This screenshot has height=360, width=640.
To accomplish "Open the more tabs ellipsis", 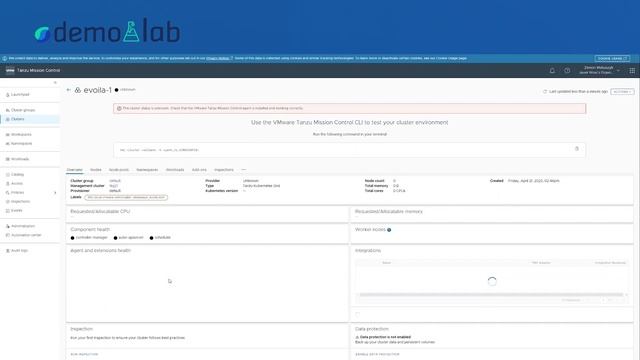I will click(244, 170).
